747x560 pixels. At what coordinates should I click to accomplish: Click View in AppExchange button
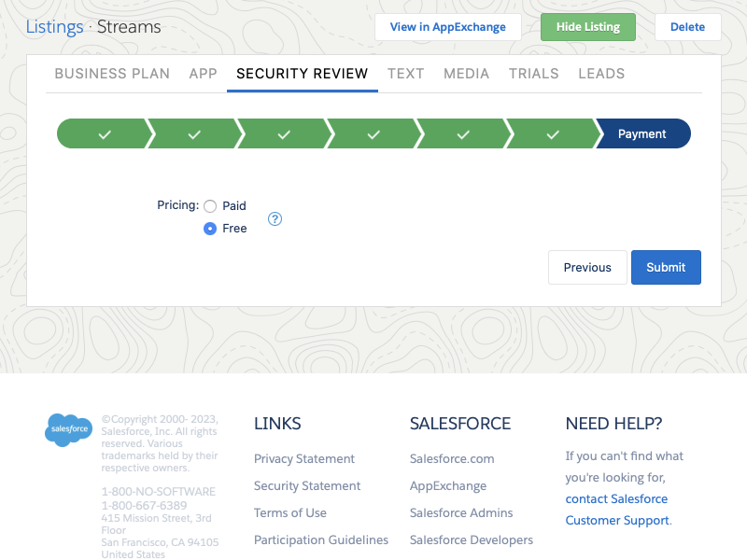pyautogui.click(x=448, y=27)
